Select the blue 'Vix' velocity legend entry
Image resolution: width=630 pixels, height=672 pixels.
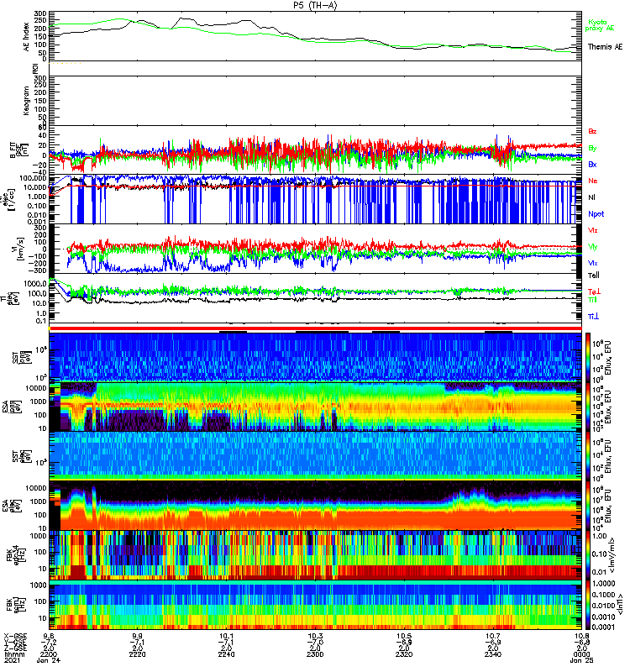(593, 263)
